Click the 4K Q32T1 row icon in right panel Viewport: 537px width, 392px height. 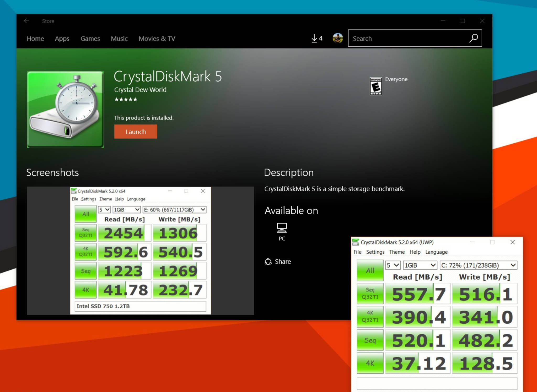tap(369, 317)
